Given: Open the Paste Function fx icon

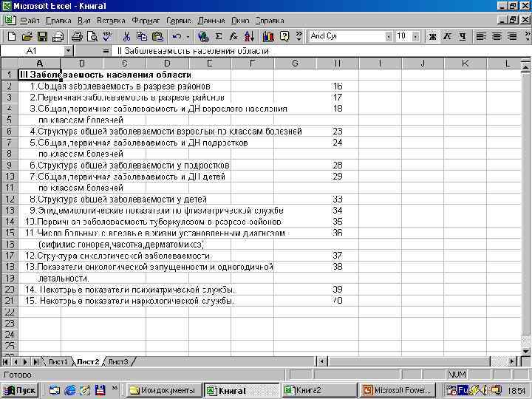Looking at the screenshot, I should pyautogui.click(x=233, y=36).
